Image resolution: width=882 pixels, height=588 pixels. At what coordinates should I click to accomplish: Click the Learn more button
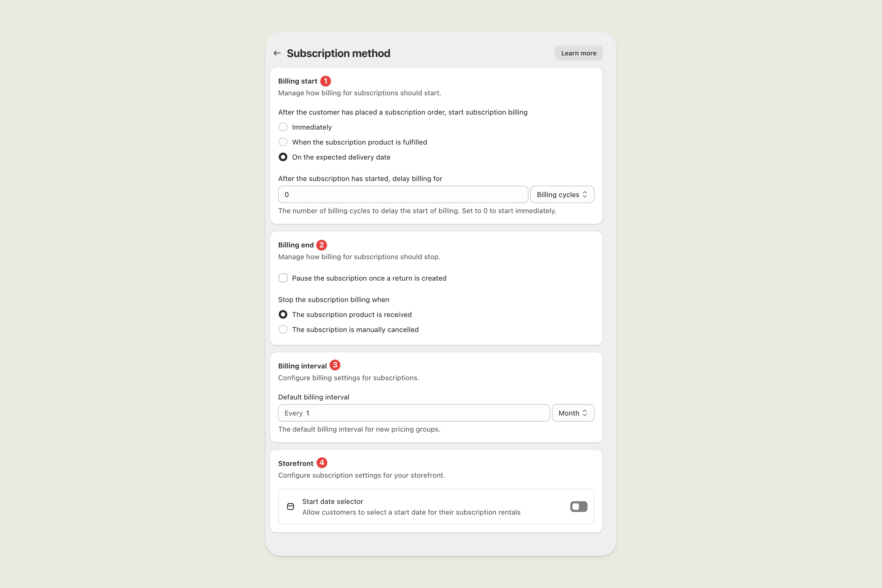(578, 53)
